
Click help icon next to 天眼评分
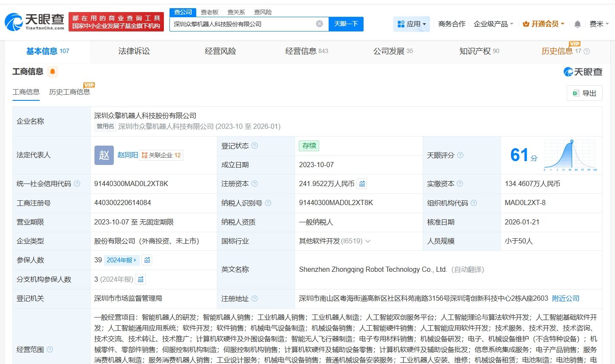460,155
